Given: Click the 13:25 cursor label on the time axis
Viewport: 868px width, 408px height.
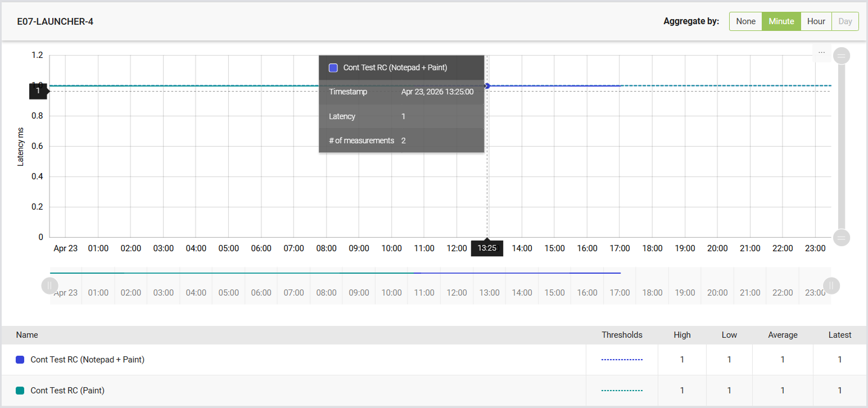Looking at the screenshot, I should coord(487,248).
